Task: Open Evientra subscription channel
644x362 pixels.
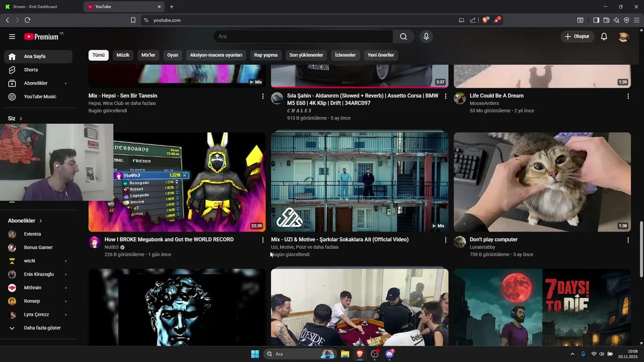Action: tap(38, 234)
